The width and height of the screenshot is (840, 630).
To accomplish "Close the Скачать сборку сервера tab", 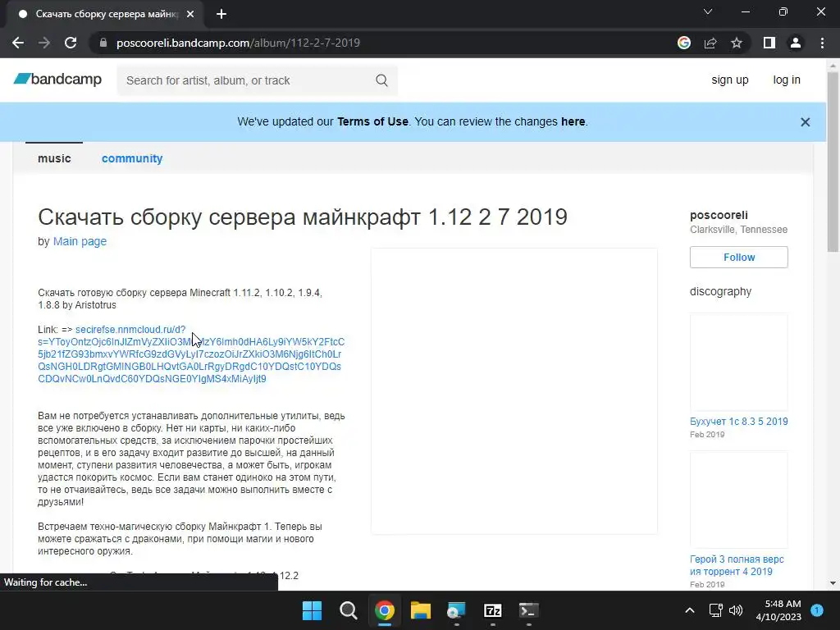I will click(x=190, y=14).
